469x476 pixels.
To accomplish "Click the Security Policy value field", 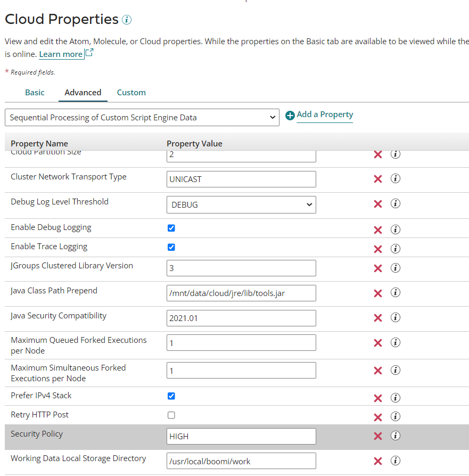I will click(241, 437).
